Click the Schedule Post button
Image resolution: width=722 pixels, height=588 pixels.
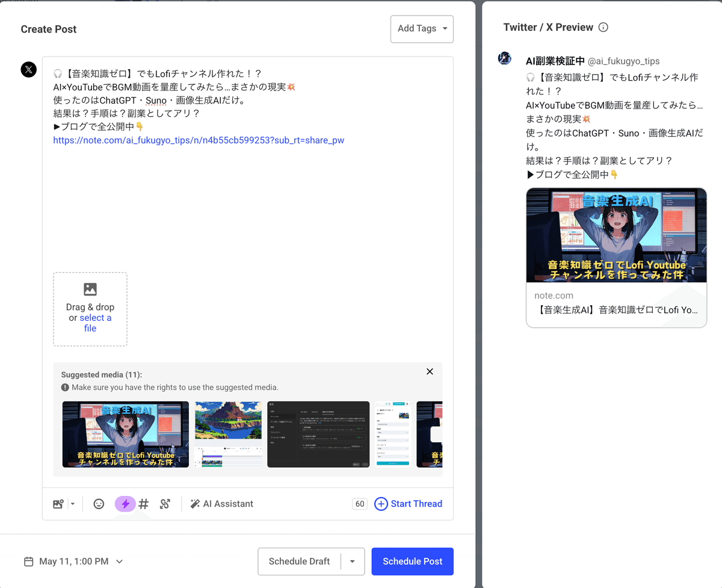click(412, 561)
